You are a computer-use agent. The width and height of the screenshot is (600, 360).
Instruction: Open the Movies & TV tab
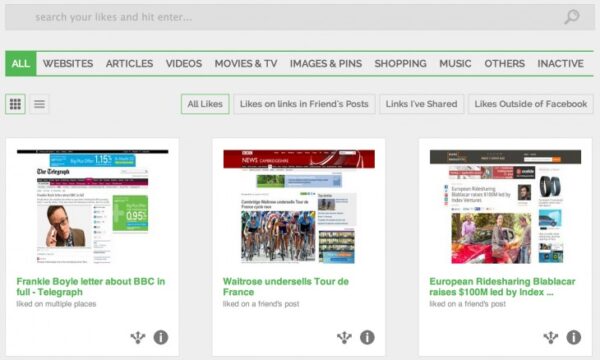(x=246, y=64)
